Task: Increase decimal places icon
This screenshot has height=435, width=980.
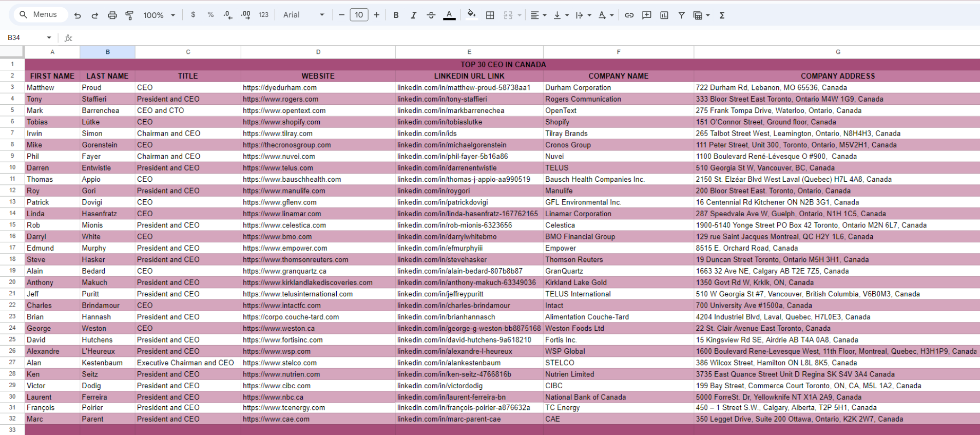Action: click(x=246, y=15)
